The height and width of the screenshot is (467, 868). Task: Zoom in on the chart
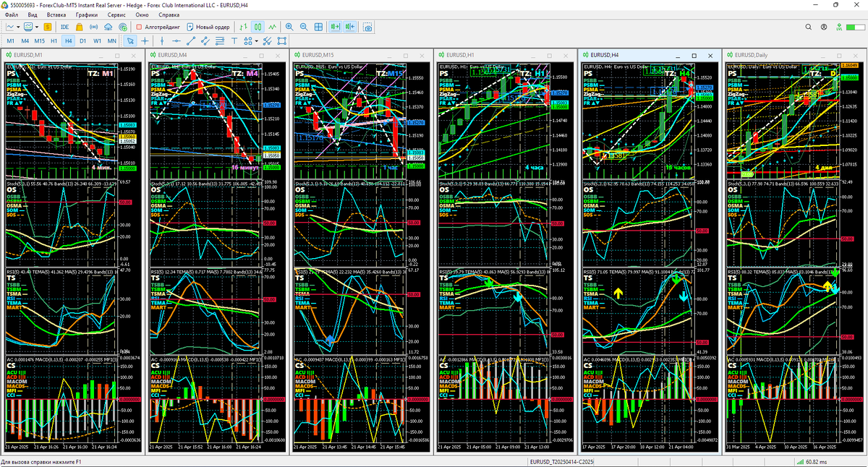(289, 27)
